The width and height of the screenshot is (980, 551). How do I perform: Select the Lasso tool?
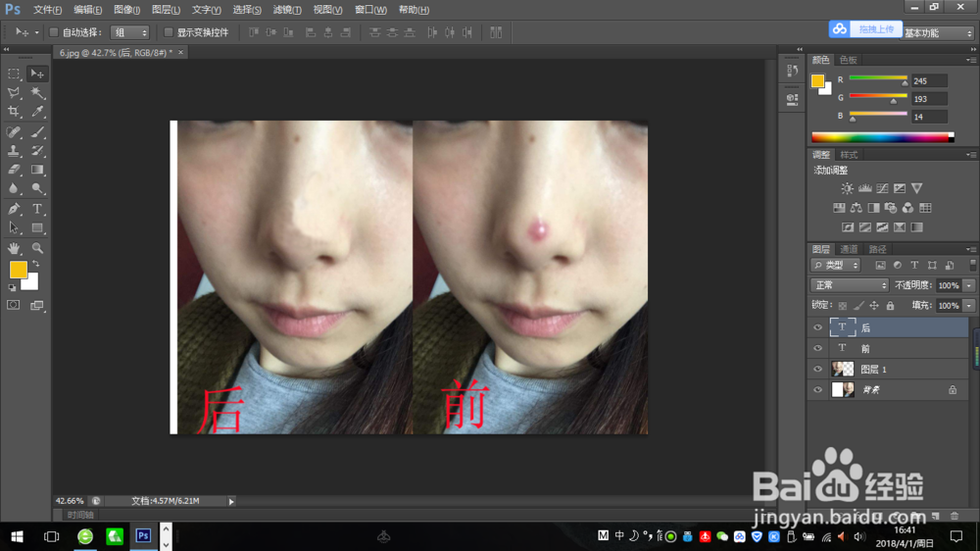tap(14, 92)
